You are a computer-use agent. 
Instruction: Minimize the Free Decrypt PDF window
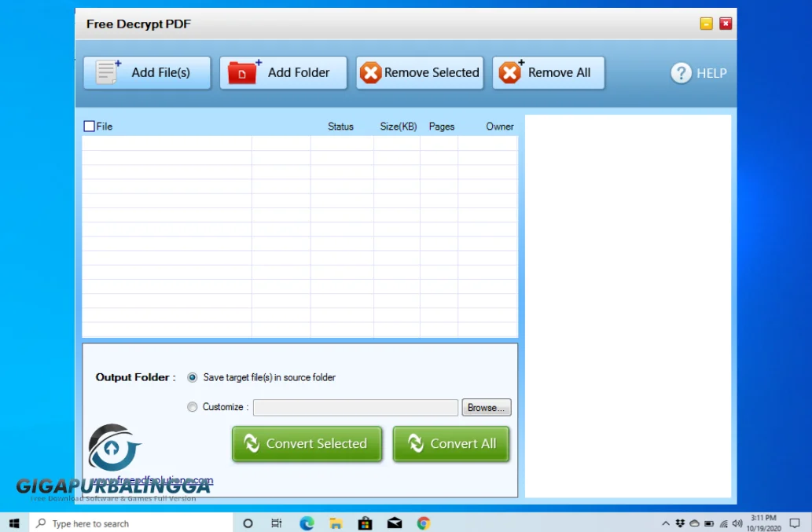click(x=706, y=24)
